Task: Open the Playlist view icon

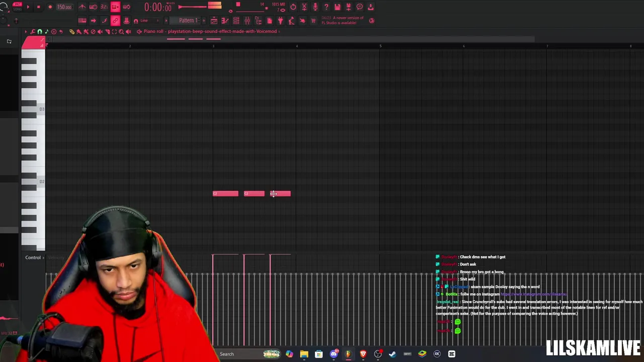Action: click(214, 21)
